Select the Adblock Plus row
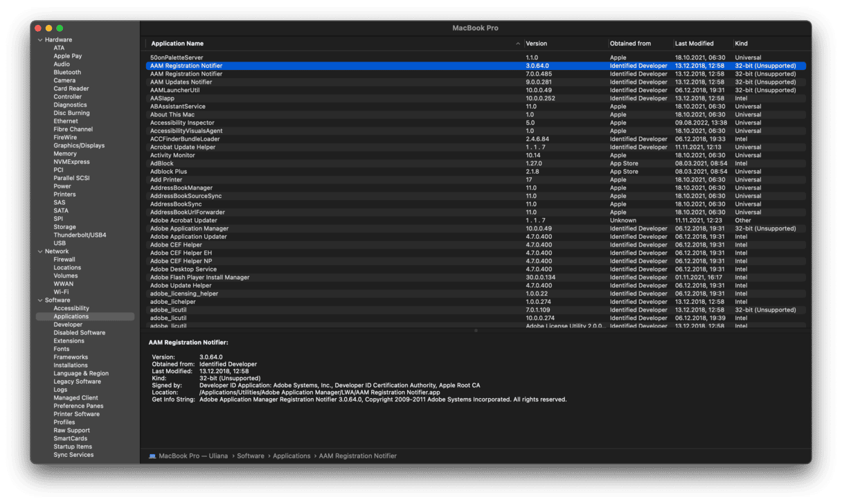Screen dimensions: 842x504 point(476,172)
